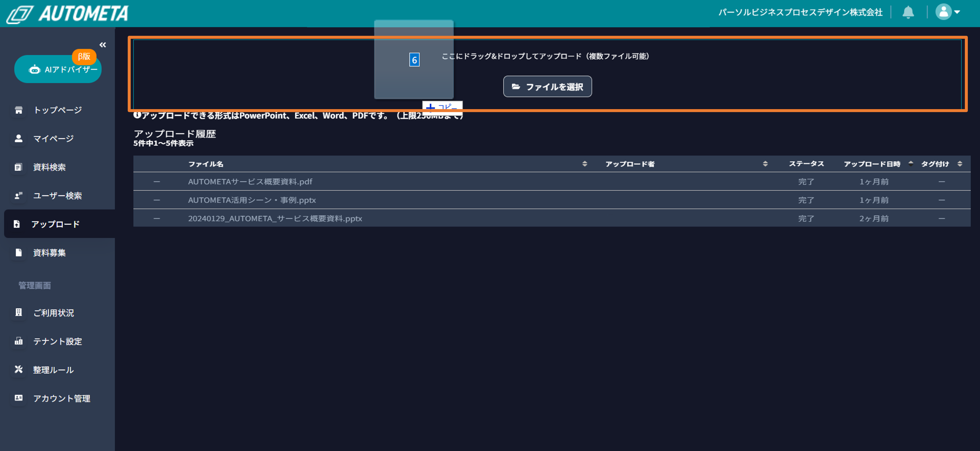
Task: Collapse the sidebar with the double chevron
Action: tap(103, 45)
